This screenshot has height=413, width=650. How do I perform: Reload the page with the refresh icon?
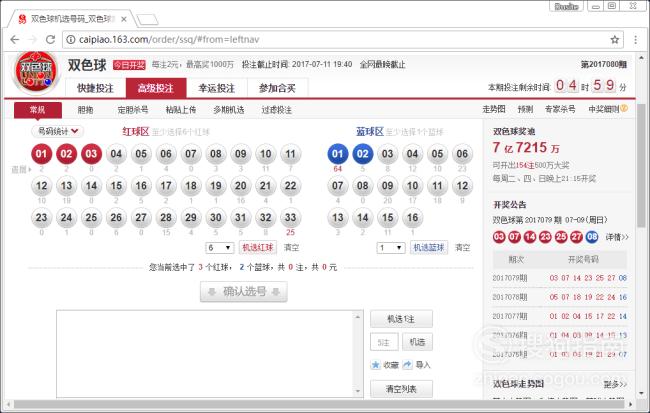pyautogui.click(x=51, y=39)
